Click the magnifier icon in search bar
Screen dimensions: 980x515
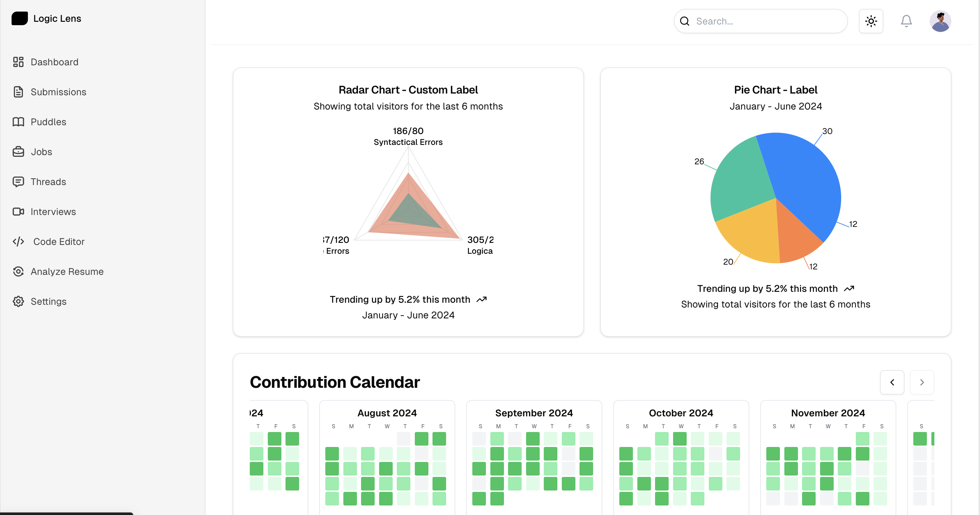coord(684,21)
